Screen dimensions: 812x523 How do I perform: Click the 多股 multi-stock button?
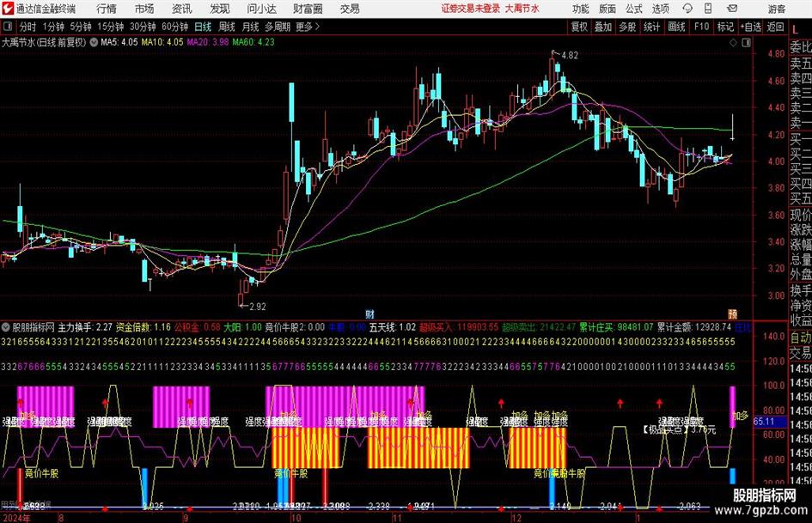(x=627, y=27)
